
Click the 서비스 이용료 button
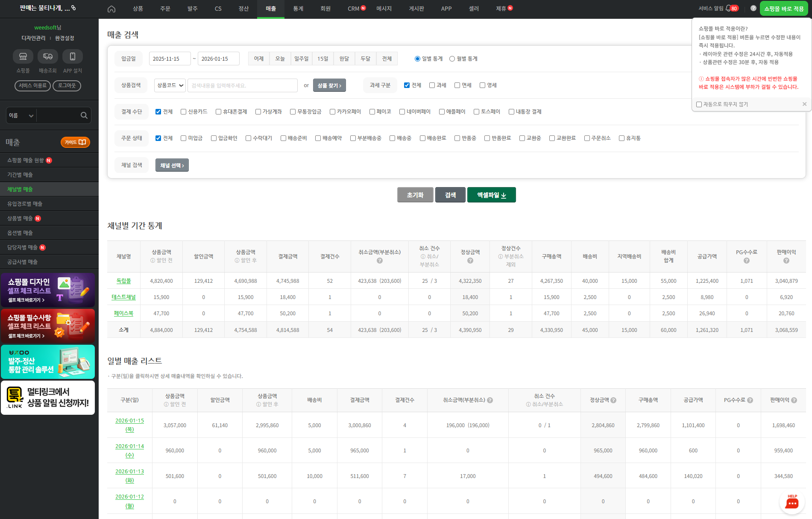pos(32,86)
